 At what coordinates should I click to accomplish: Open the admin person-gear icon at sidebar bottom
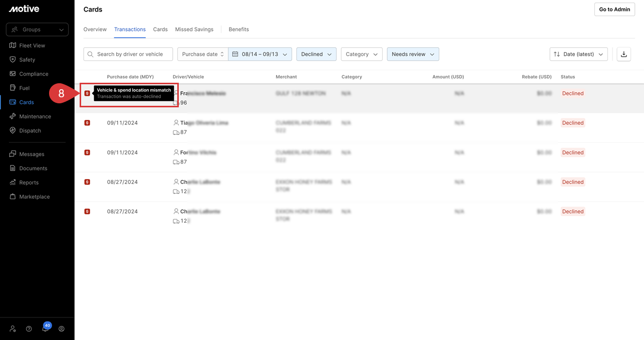coord(13,329)
